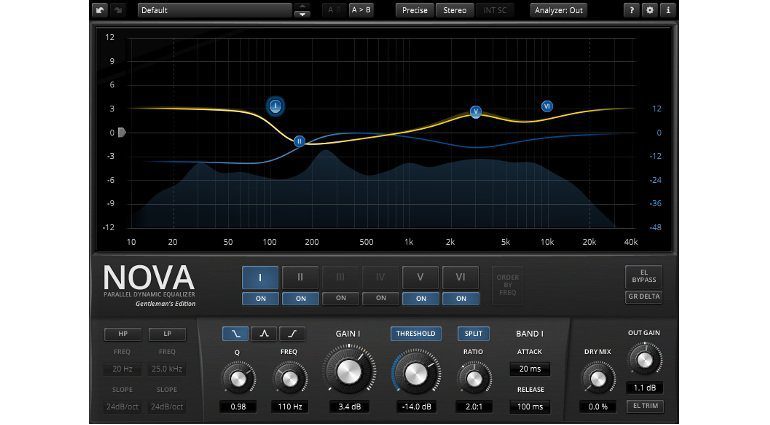Image resolution: width=770 pixels, height=425 pixels.
Task: Toggle band III ON switch
Action: pos(341,298)
